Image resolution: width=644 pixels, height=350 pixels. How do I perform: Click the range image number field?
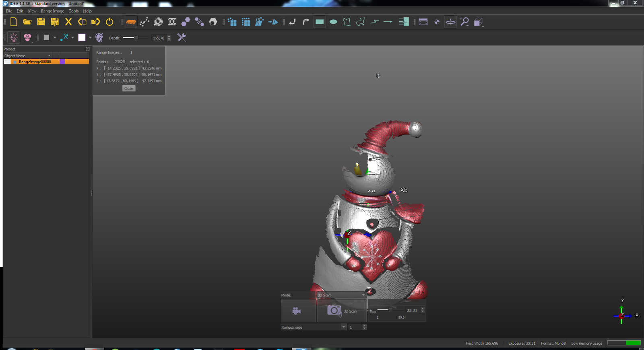click(355, 327)
